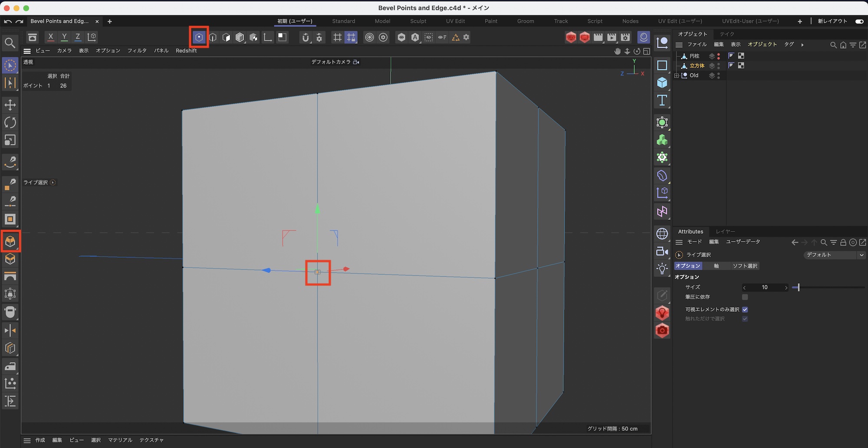This screenshot has width=868, height=448.
Task: Expand the Old object in hierarchy
Action: point(677,75)
